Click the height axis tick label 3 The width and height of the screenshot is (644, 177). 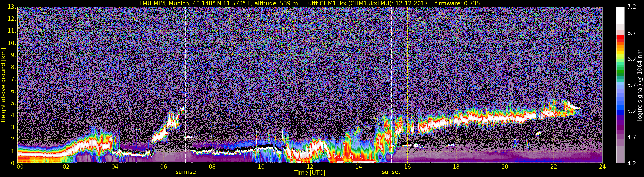pyautogui.click(x=13, y=127)
